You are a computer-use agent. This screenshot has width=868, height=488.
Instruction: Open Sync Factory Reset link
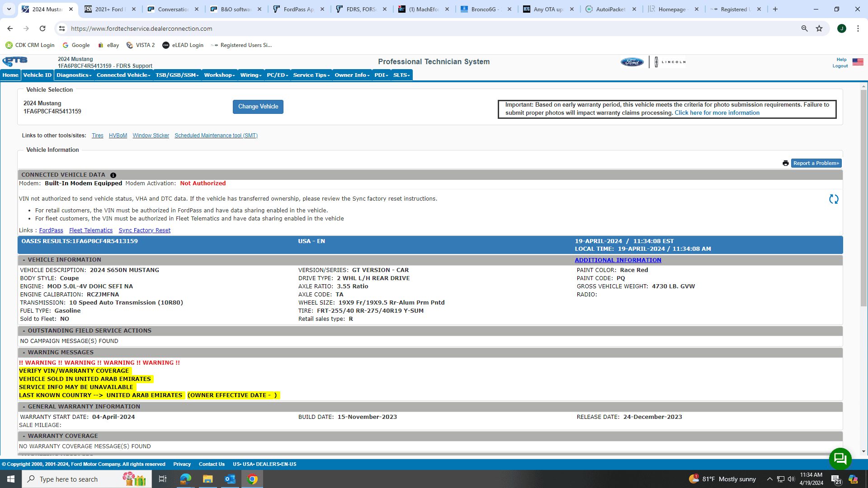click(145, 230)
